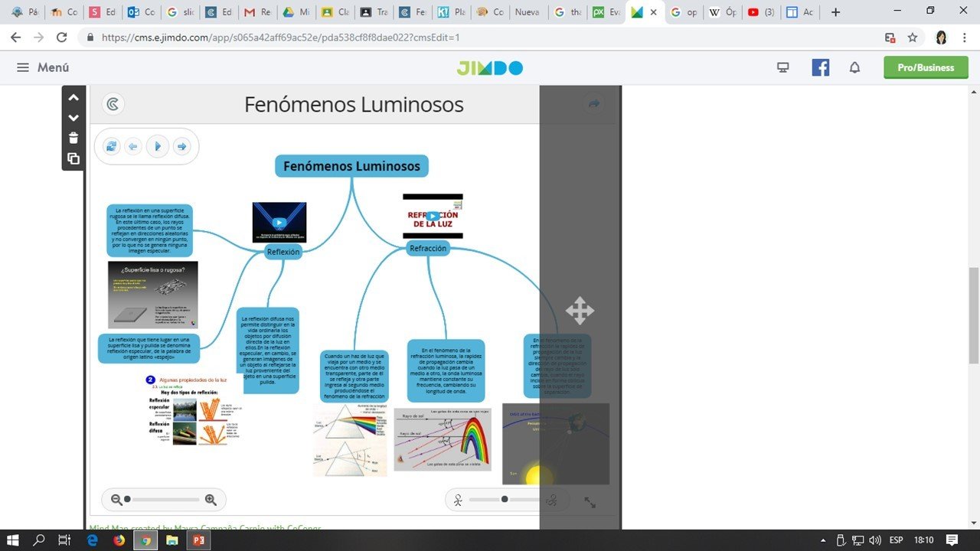Screen dimensions: 980x551
Task: Duplicate the element with the copy icon
Action: pos(73,158)
